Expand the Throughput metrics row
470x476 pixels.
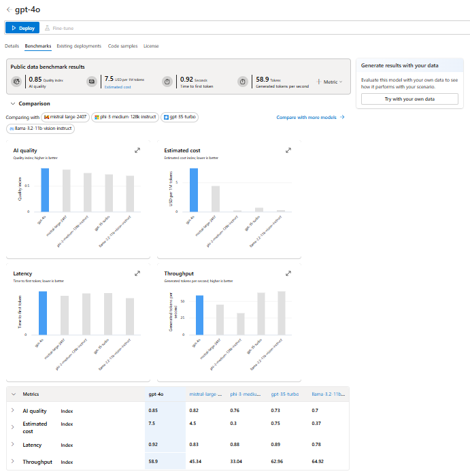click(x=13, y=461)
